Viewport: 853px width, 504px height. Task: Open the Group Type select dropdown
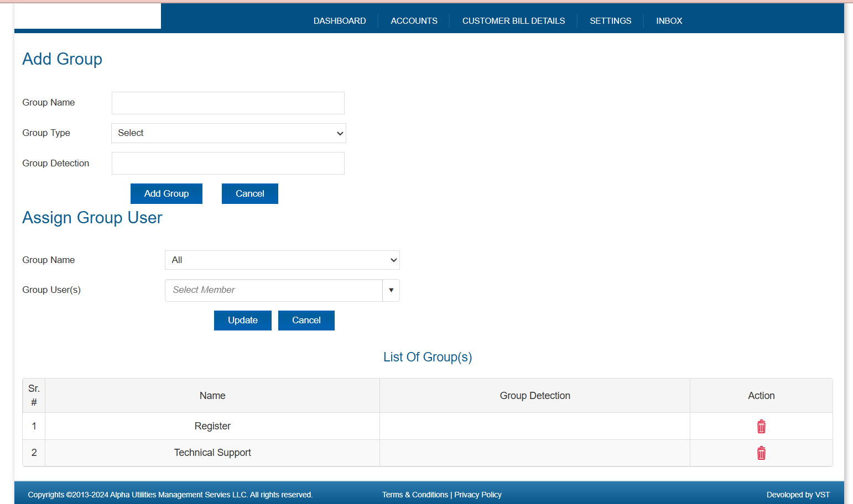coord(228,133)
